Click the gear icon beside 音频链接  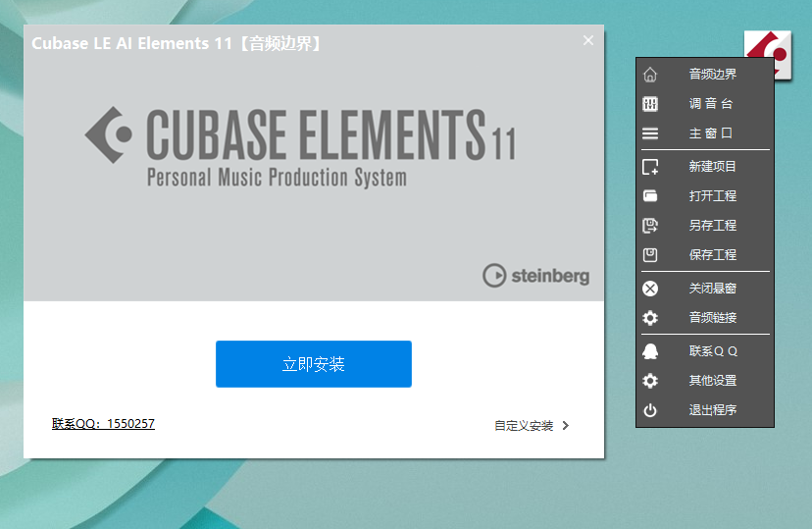coord(650,318)
